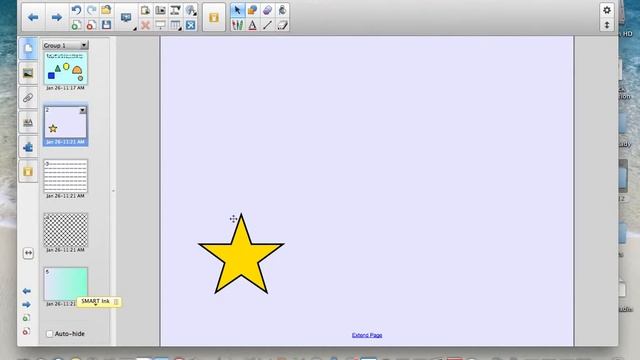The height and width of the screenshot is (360, 640).
Task: Go to previous page with toolbar back arrow
Action: click(33, 17)
